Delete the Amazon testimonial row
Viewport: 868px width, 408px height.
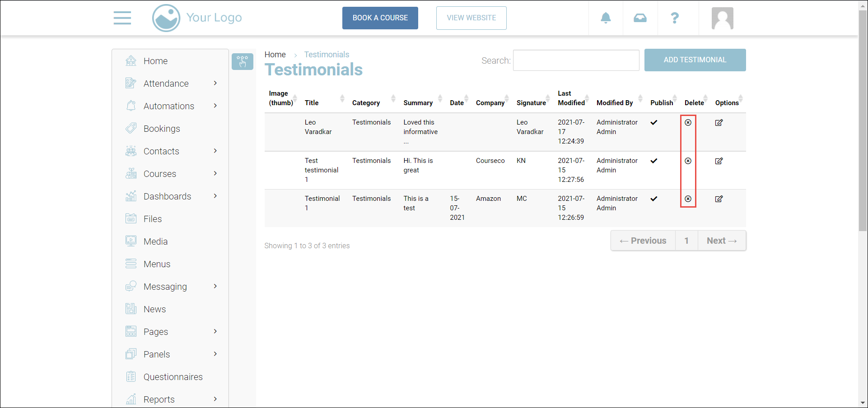688,199
